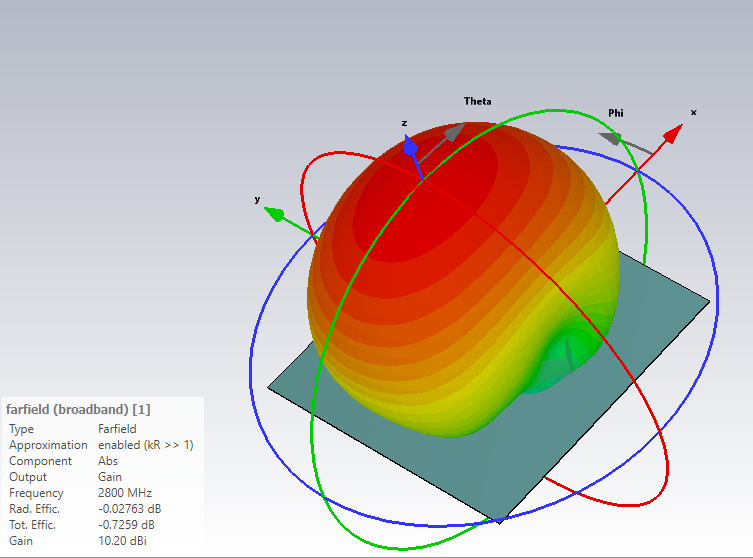753x558 pixels.
Task: Click the red x-axis arrowhead
Action: point(674,133)
